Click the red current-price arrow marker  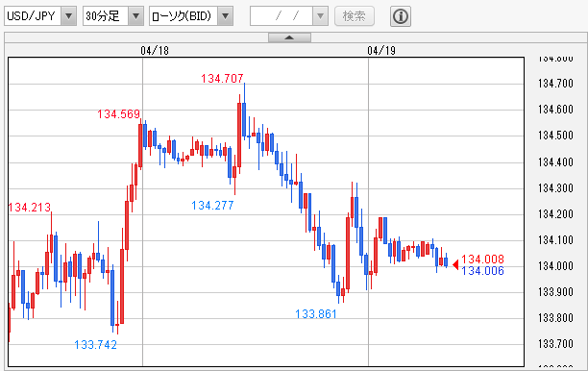click(x=455, y=265)
